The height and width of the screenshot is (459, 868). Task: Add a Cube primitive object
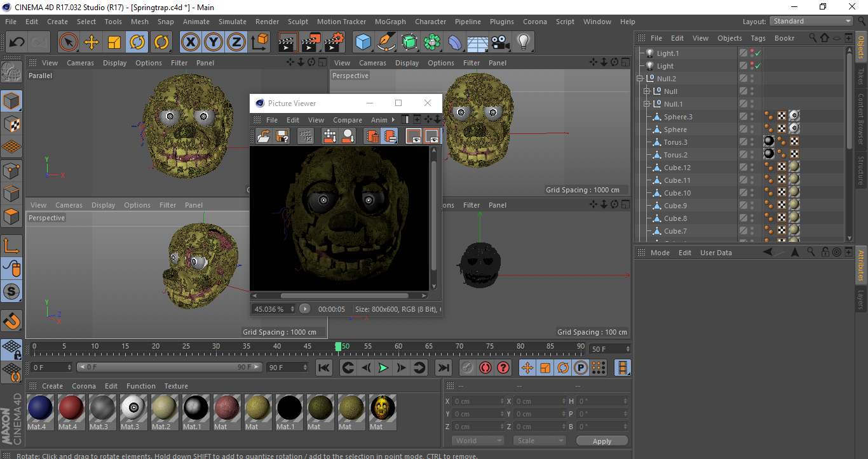coord(363,43)
